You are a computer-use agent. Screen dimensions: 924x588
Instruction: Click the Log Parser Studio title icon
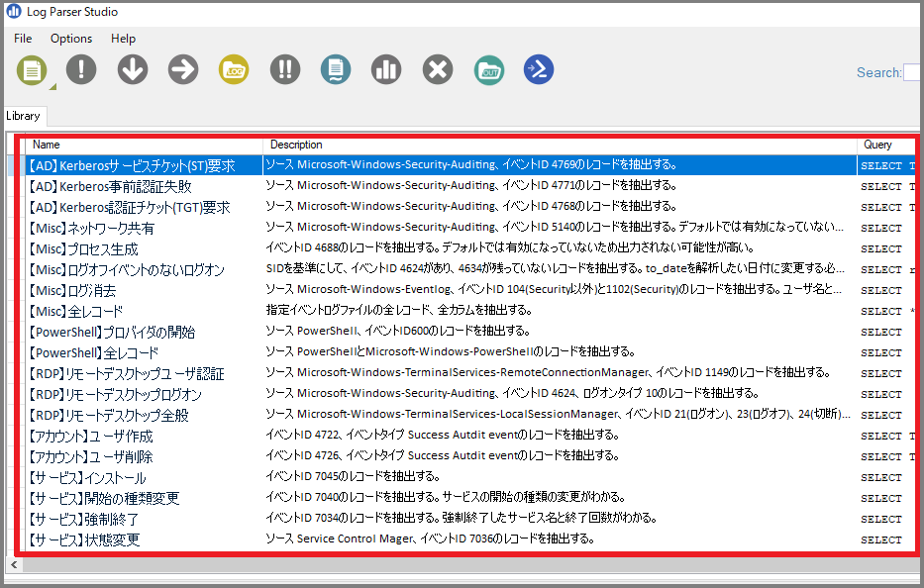pyautogui.click(x=14, y=11)
